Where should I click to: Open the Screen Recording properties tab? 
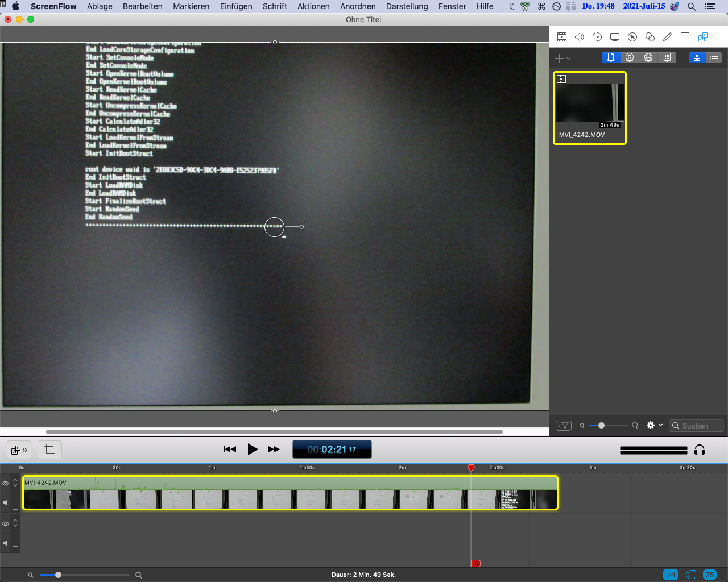coord(615,37)
